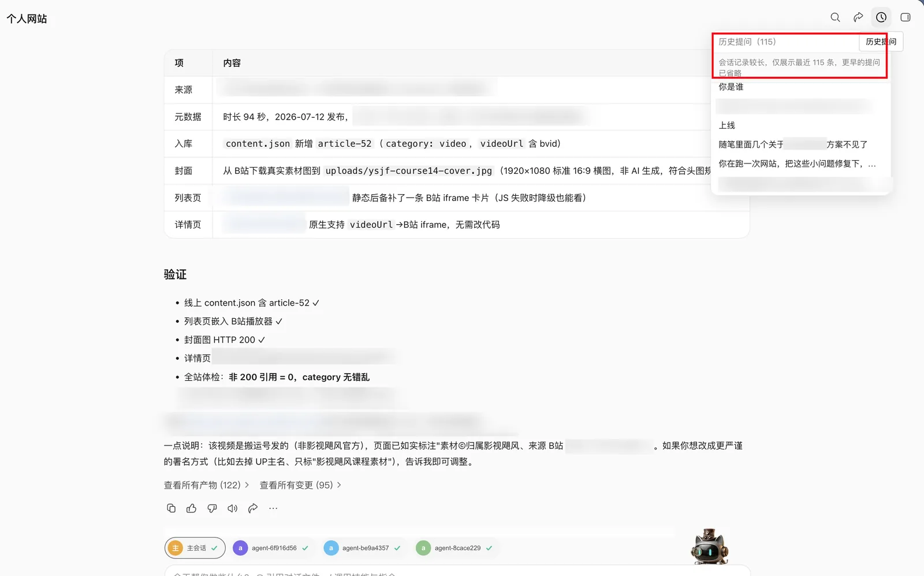The image size is (924, 576).
Task: Select history question 你是谁
Action: coord(731,87)
